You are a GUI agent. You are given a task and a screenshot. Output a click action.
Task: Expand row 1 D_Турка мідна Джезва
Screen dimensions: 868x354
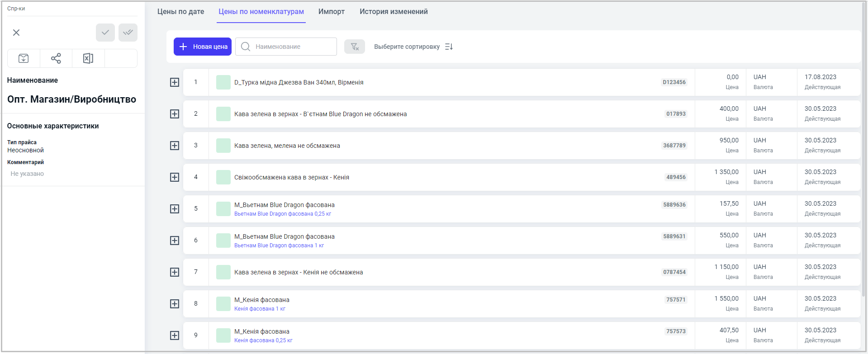[175, 82]
